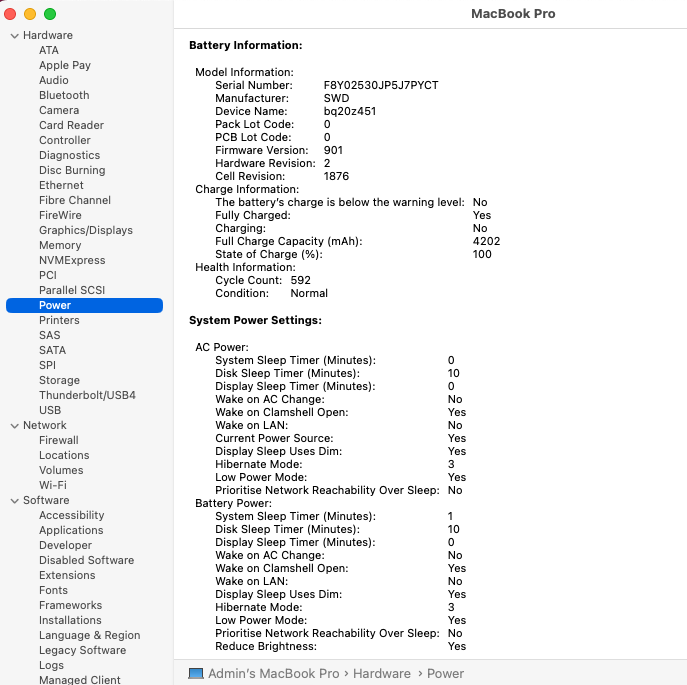Select Language & Region entry
Viewport: 687px width, 685px height.
coord(89,635)
